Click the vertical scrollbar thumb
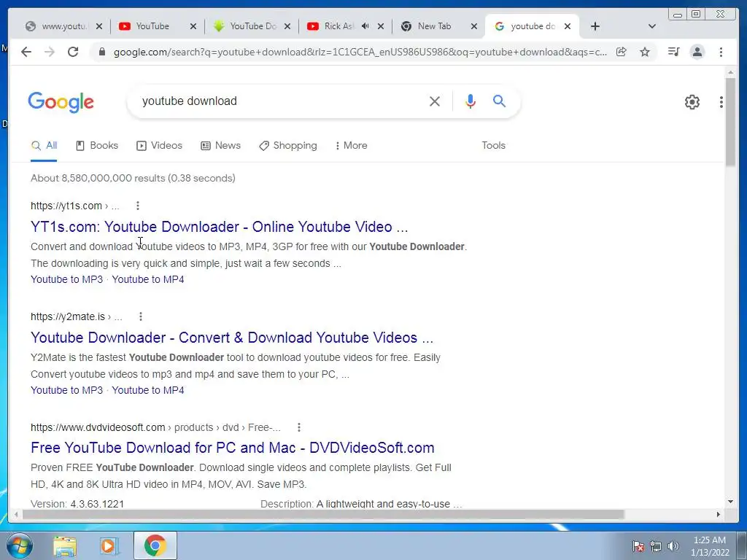The height and width of the screenshot is (560, 747). [x=730, y=122]
